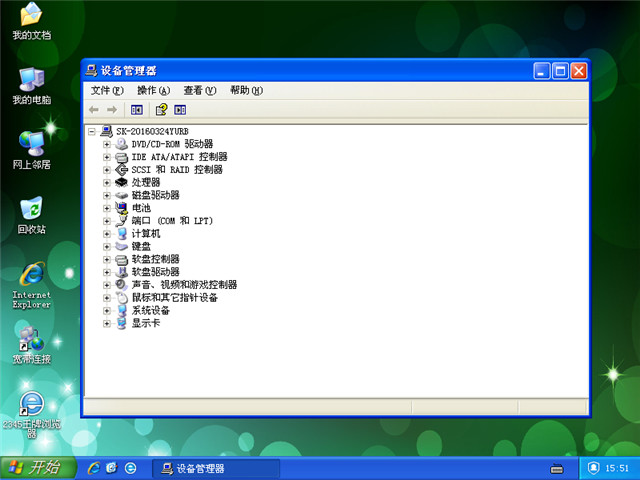The image size is (640, 480).
Task: Expand the 端口 (COM 和 LPT) node
Action: [x=107, y=221]
